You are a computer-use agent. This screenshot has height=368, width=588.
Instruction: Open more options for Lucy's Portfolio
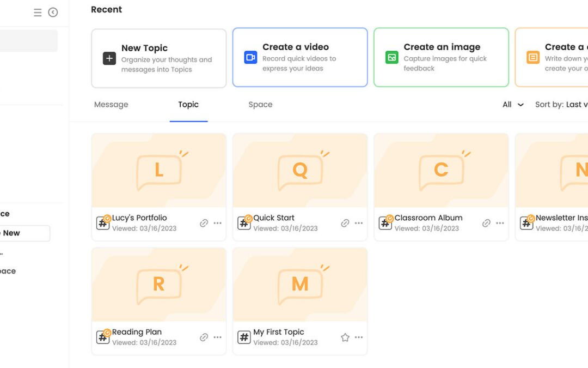pos(218,223)
